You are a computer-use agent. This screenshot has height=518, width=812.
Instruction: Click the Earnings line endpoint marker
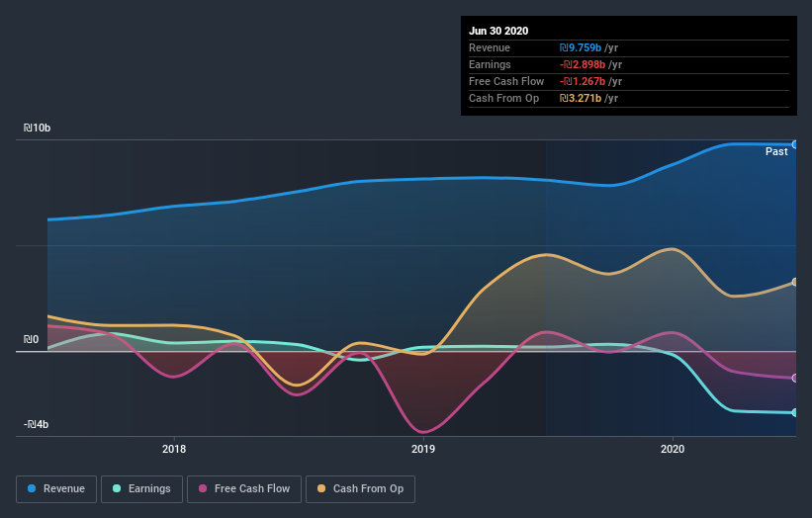click(795, 412)
